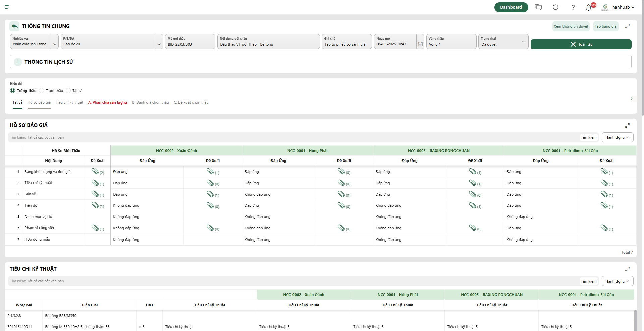644x331 pixels.
Task: Open Hành động dropdown in HỒ SƠ BÁO GIÁ
Action: pos(618,137)
